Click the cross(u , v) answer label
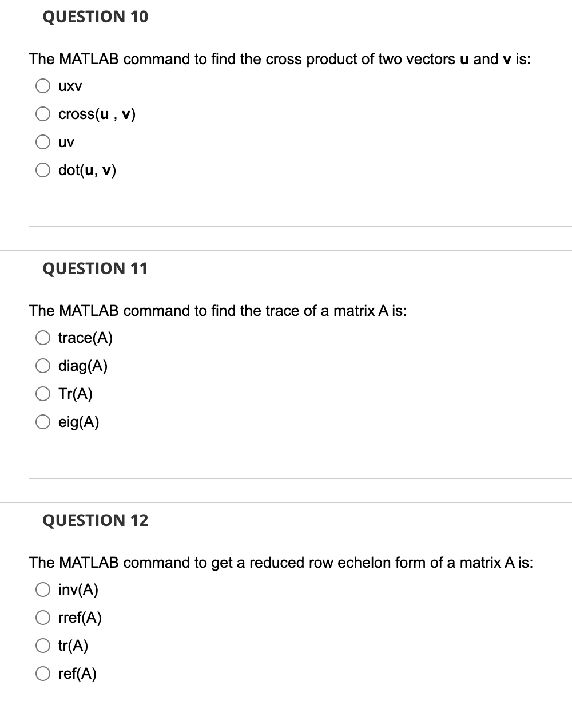The width and height of the screenshot is (572, 728). 96,114
